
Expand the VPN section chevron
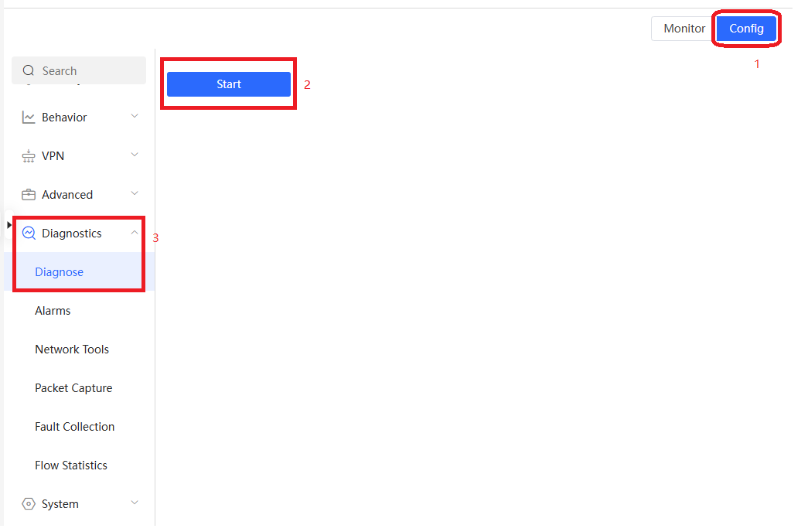pyautogui.click(x=135, y=155)
